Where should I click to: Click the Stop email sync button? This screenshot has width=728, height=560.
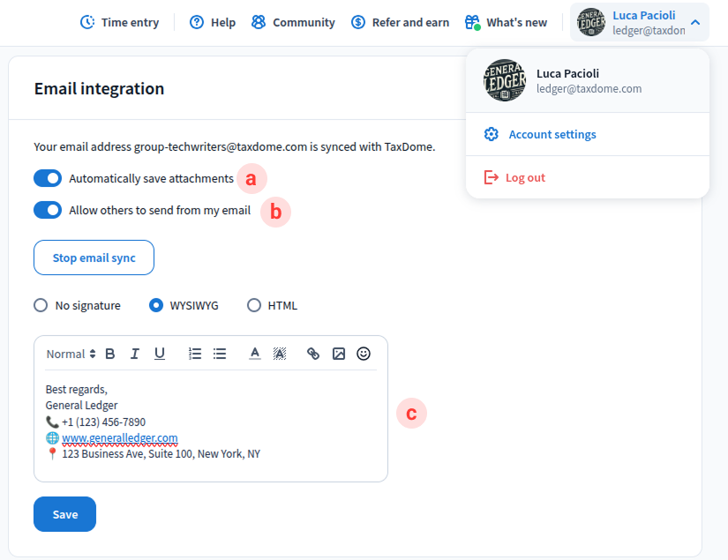(x=94, y=258)
